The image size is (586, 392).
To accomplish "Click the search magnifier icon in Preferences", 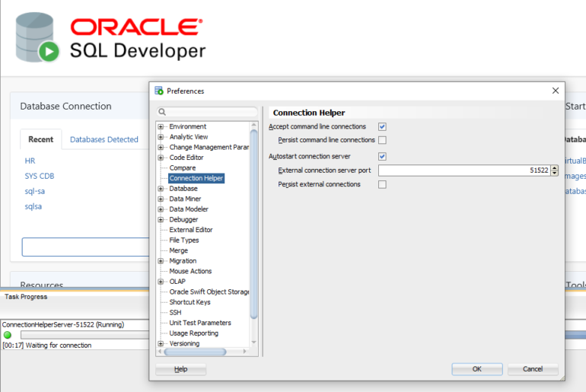I will pos(162,112).
